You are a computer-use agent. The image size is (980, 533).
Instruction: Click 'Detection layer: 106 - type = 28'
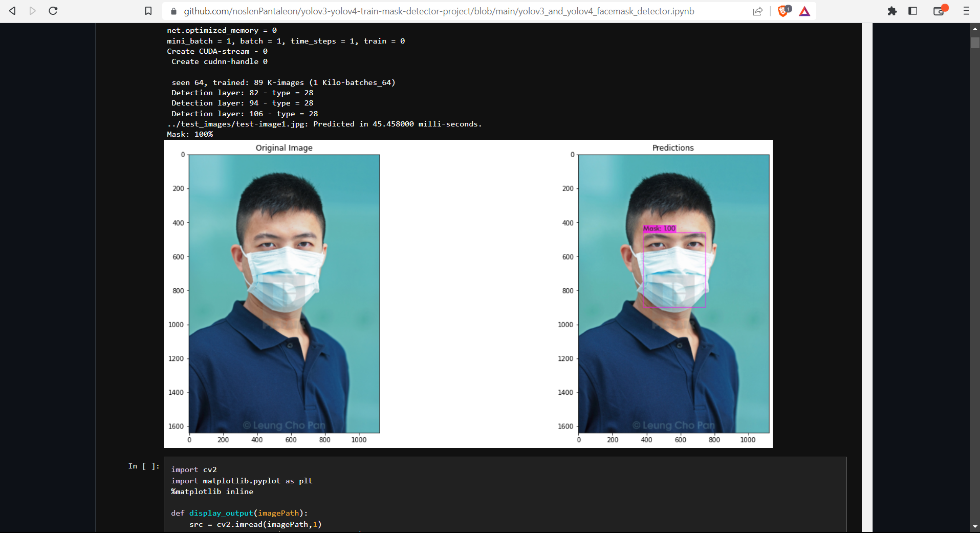pyautogui.click(x=245, y=114)
